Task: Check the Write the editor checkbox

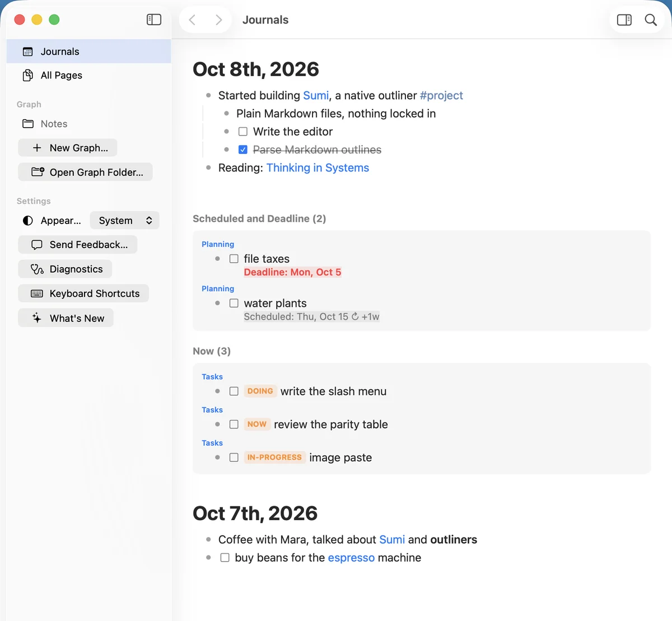Action: pos(243,132)
